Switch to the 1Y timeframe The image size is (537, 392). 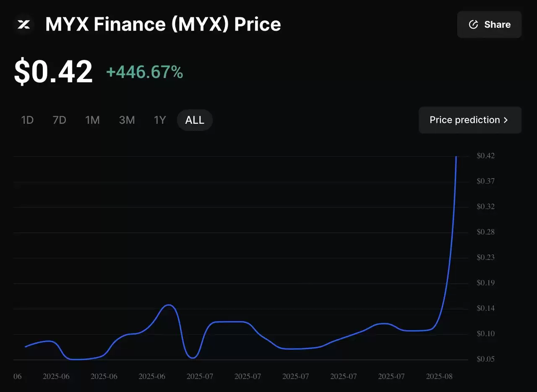[160, 120]
